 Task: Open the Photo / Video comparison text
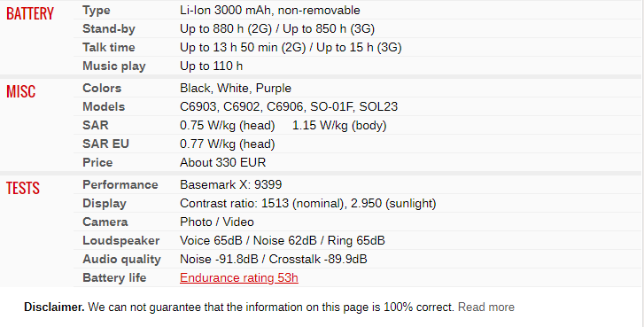tap(217, 222)
